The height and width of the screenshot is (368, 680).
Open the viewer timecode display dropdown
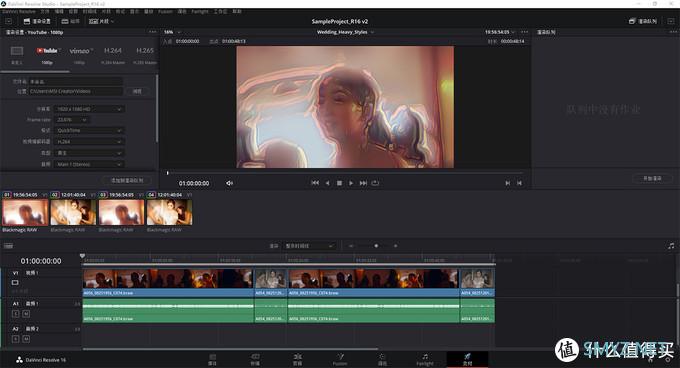click(500, 32)
